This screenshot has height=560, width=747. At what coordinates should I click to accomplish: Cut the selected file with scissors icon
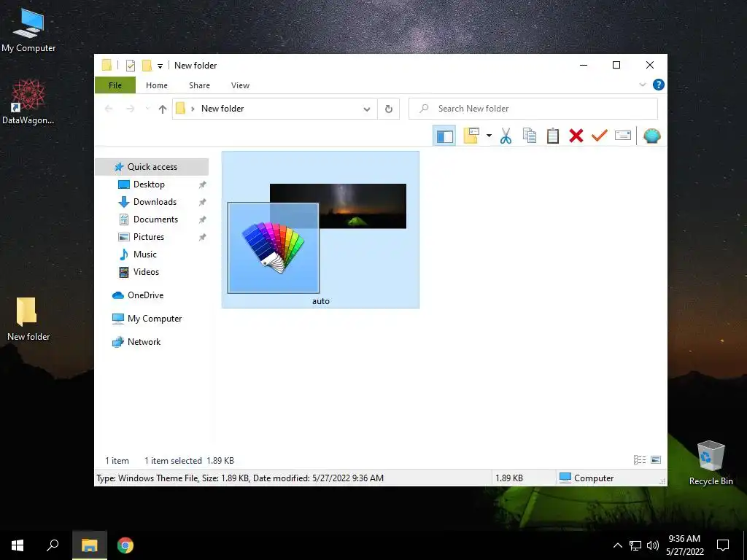coord(506,136)
